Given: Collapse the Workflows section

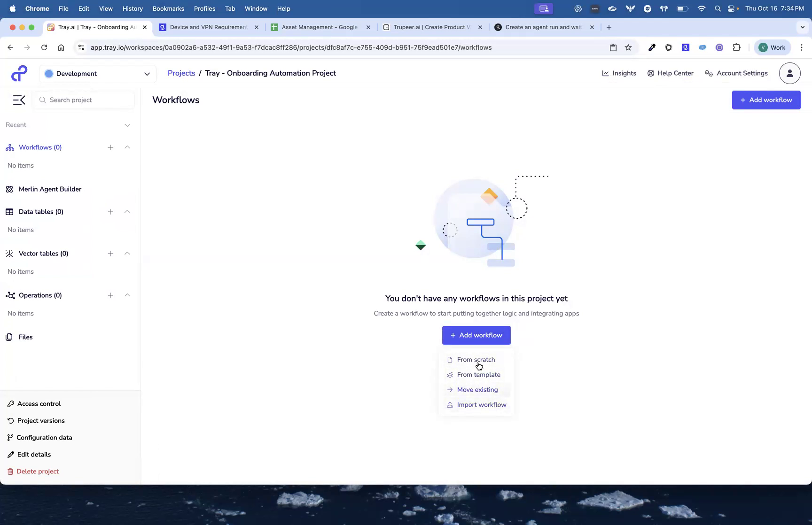Looking at the screenshot, I should [x=127, y=147].
